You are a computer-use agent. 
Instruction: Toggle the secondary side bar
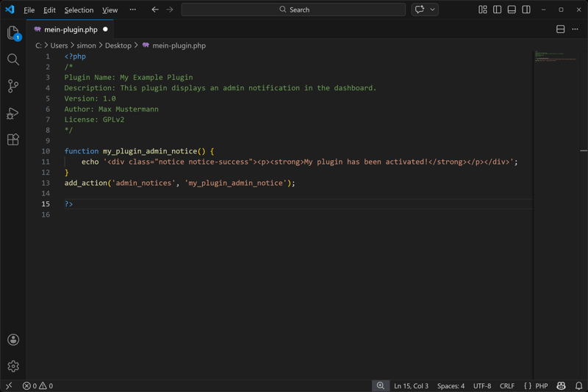point(526,10)
